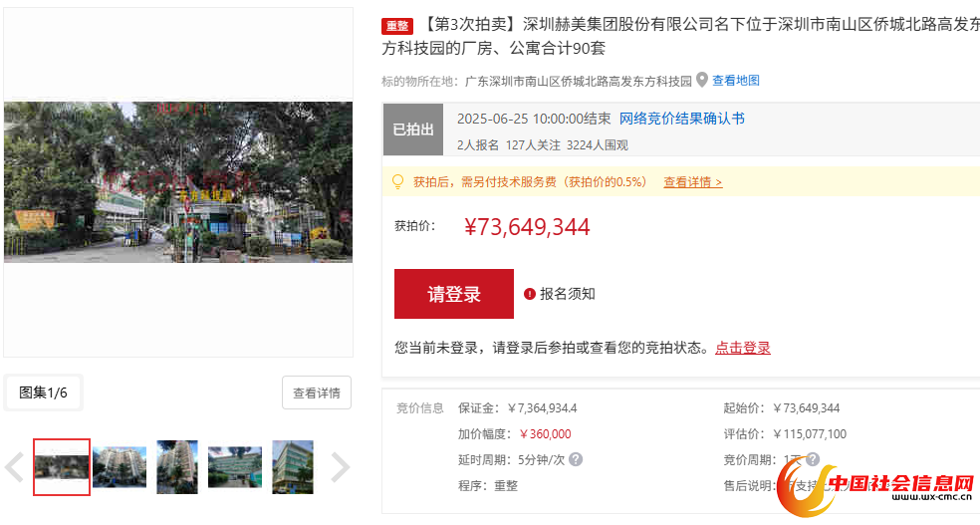This screenshot has width=980, height=525.
Task: Click the lightbulb tip icon in yellow notice
Action: click(397, 181)
